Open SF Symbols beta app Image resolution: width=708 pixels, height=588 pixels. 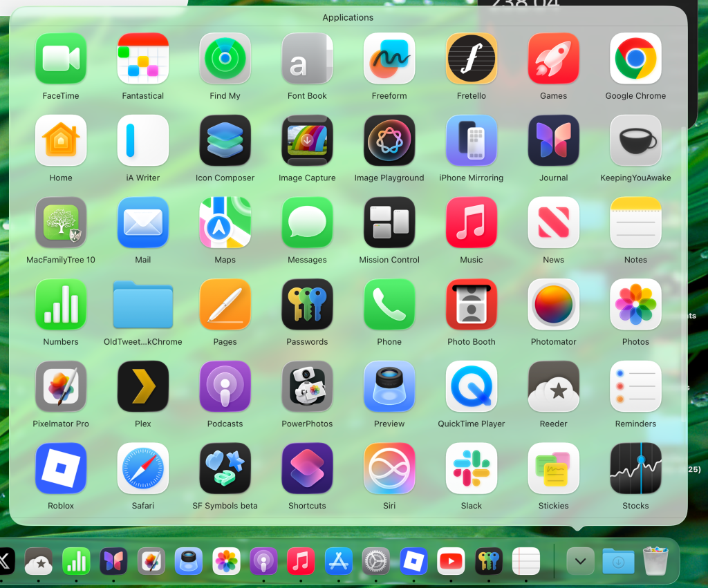[x=225, y=468]
